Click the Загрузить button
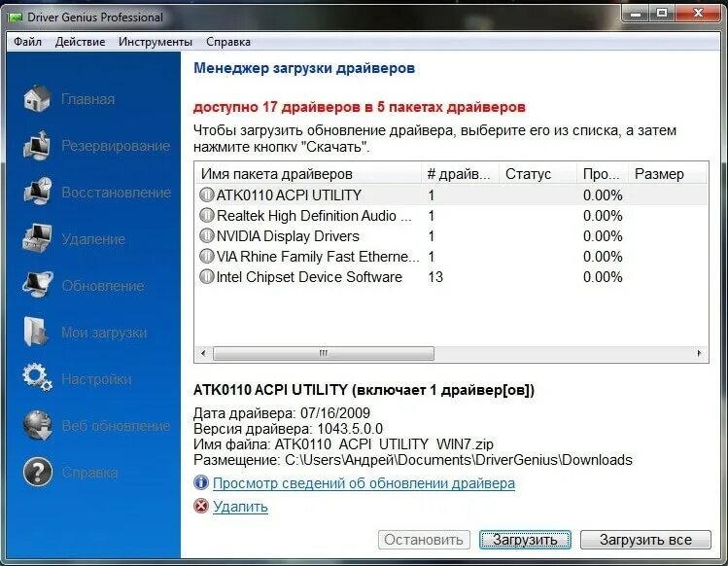The height and width of the screenshot is (566, 728). click(525, 540)
